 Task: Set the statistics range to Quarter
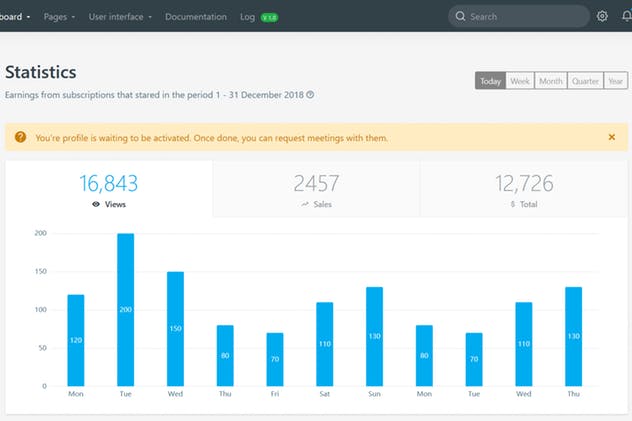point(584,81)
